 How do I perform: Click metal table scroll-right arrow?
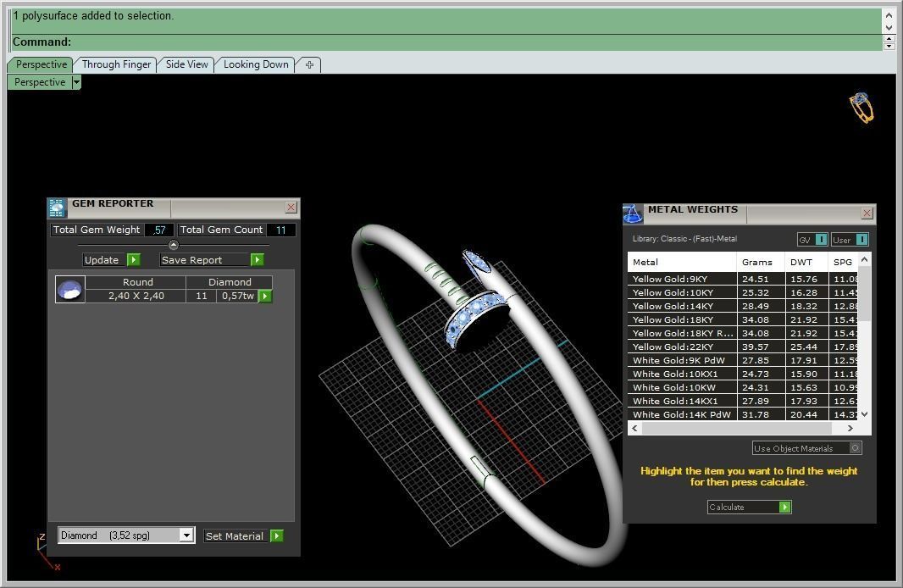pos(850,428)
